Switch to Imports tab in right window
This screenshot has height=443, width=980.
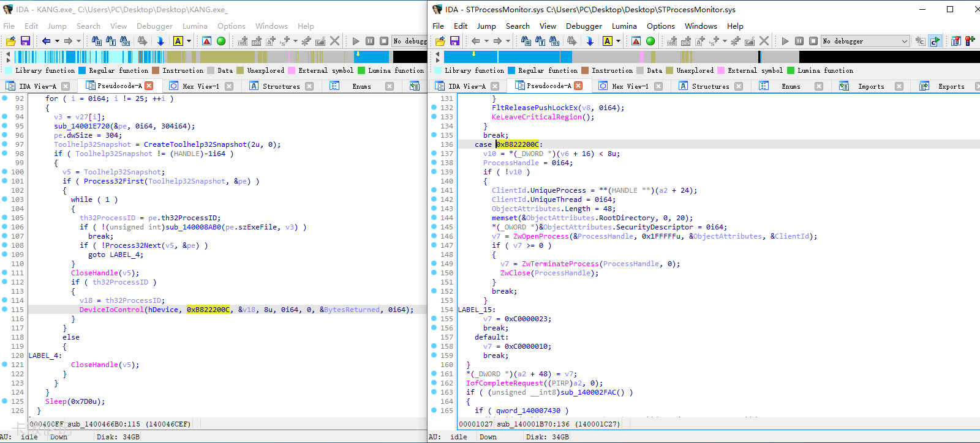(870, 86)
